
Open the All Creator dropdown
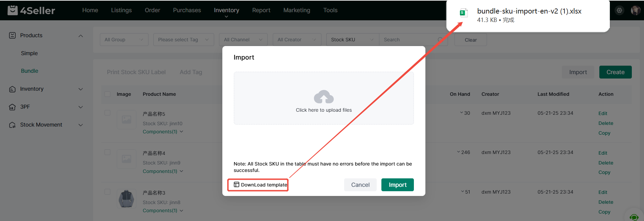coord(297,40)
